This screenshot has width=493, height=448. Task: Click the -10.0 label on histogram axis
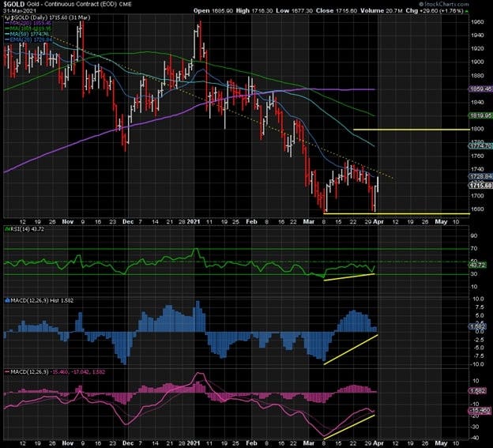(x=476, y=364)
